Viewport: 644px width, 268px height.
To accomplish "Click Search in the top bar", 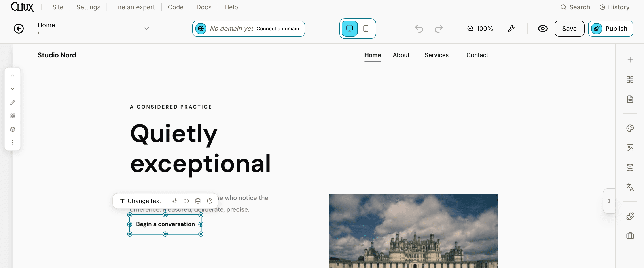I will click(575, 7).
